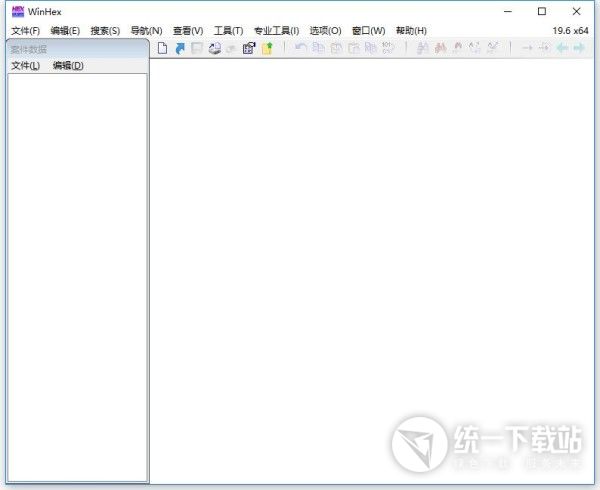The width and height of the screenshot is (600, 490).
Task: Open the 工具(T) menu
Action: [x=228, y=31]
